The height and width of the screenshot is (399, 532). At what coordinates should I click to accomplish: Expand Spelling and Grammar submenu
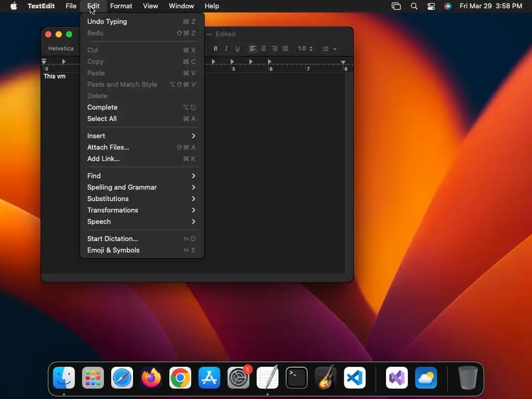(x=142, y=187)
